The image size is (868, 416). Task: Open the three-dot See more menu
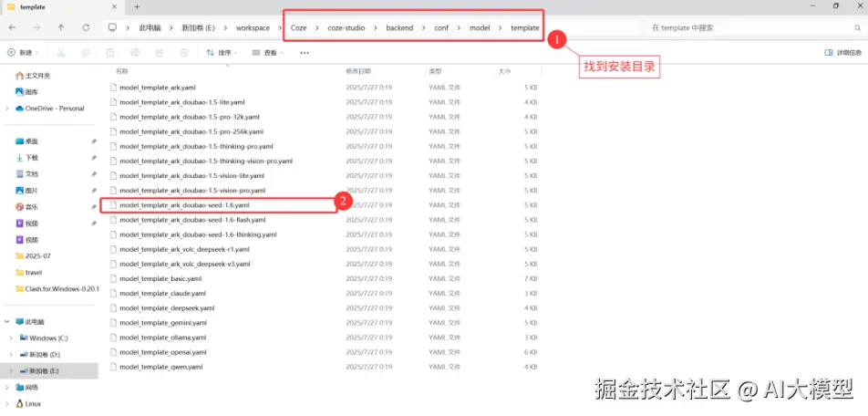[x=305, y=53]
